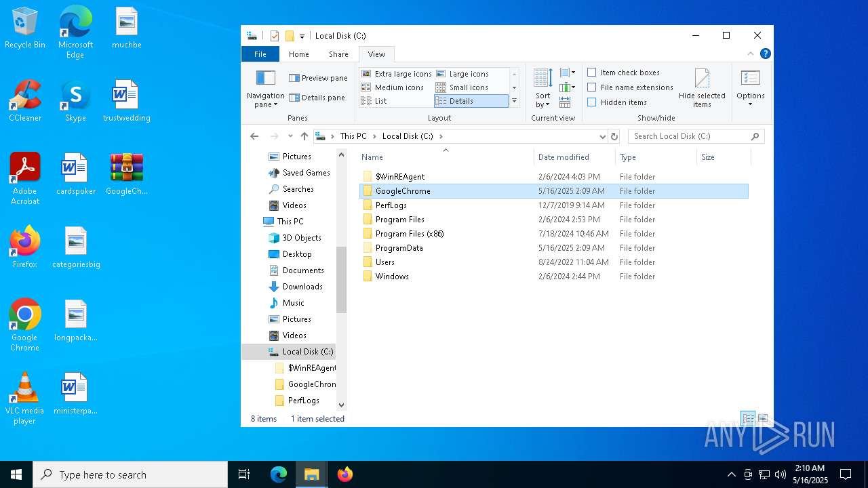The image size is (868, 488).
Task: Switch to the View ribbon tab
Action: click(x=376, y=54)
